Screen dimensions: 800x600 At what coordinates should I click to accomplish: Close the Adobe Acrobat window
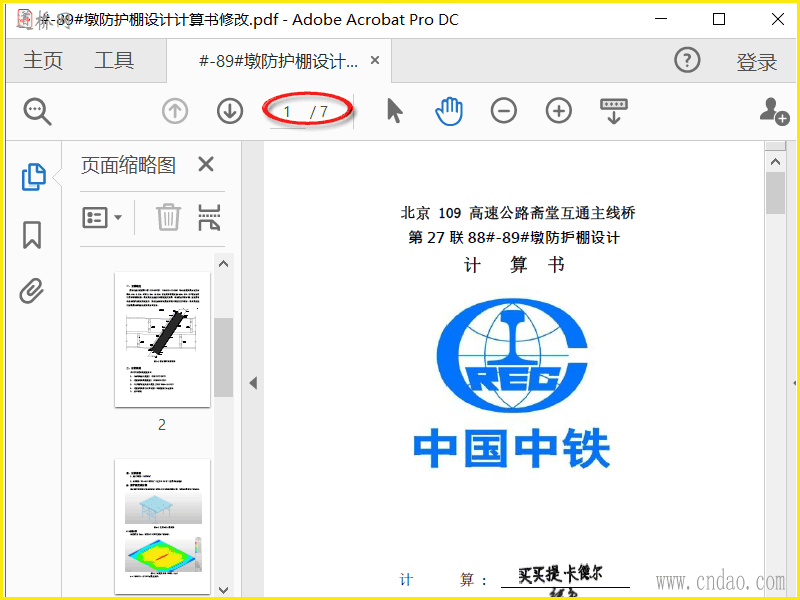point(778,19)
